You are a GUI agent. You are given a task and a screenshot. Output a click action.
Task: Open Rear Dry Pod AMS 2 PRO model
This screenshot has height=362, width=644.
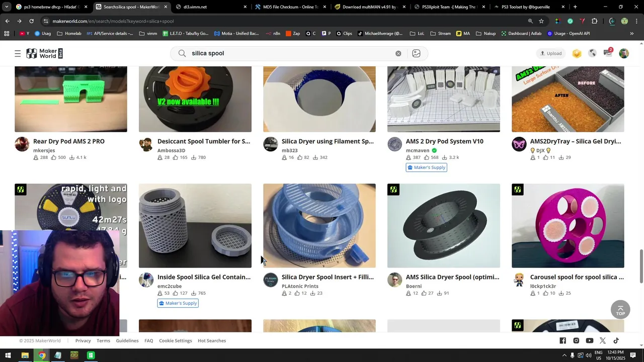click(x=69, y=141)
